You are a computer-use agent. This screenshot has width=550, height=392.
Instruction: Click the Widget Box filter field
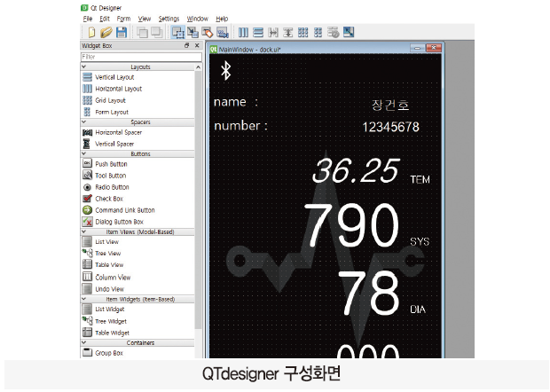tap(141, 57)
